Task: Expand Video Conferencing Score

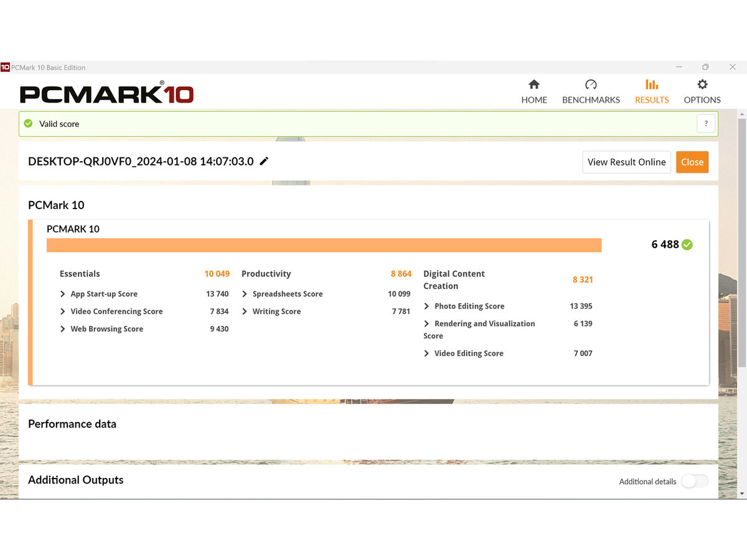Action: point(62,311)
